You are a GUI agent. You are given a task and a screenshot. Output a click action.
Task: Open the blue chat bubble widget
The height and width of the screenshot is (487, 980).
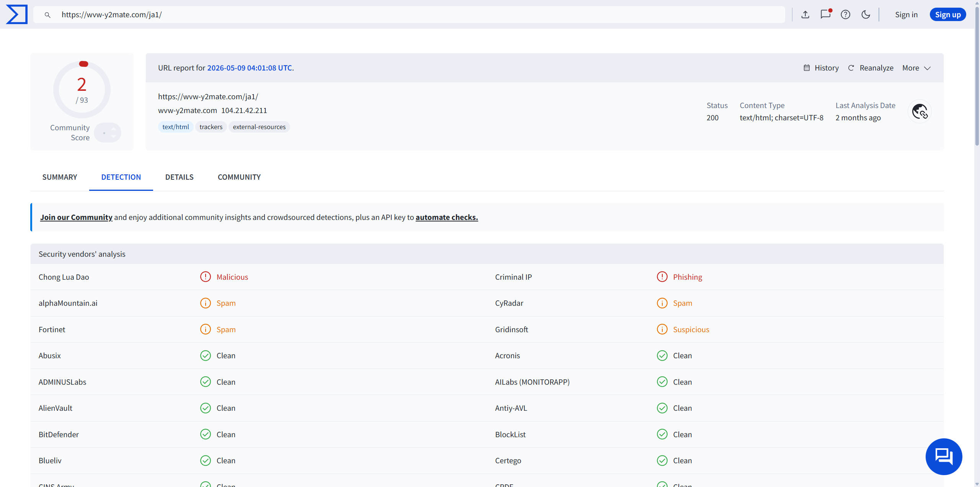pos(944,456)
